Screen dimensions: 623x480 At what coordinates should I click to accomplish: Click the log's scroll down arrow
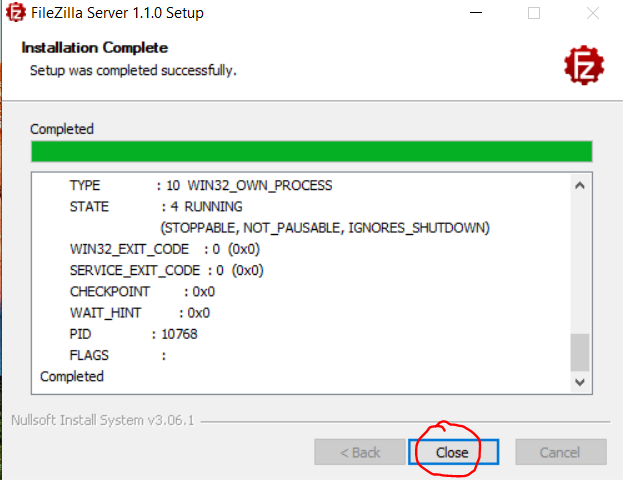click(580, 382)
